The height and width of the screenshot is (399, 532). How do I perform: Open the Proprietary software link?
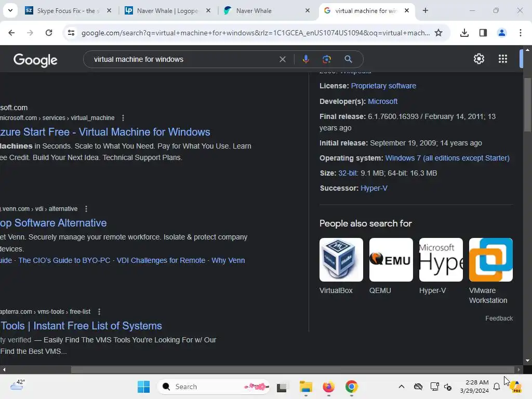pyautogui.click(x=383, y=86)
